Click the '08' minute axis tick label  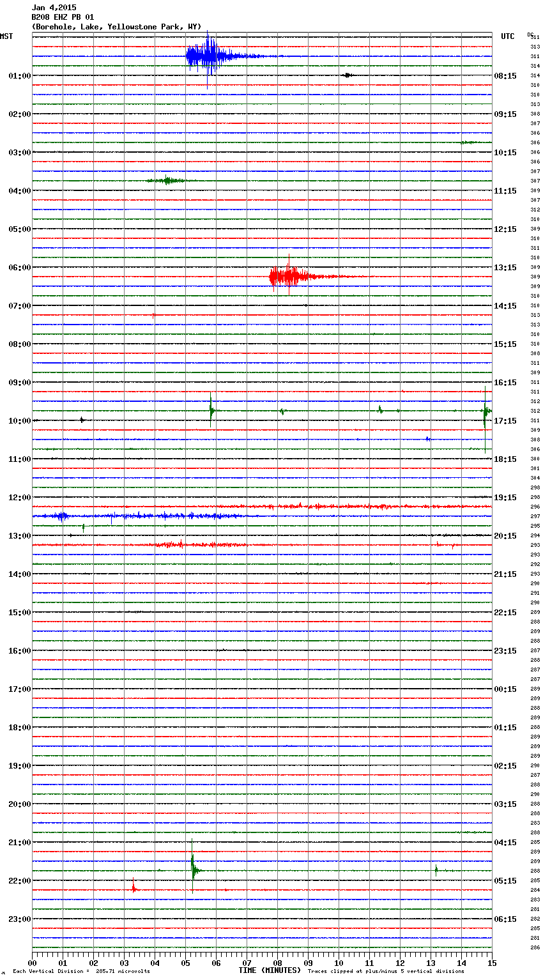pyautogui.click(x=277, y=963)
